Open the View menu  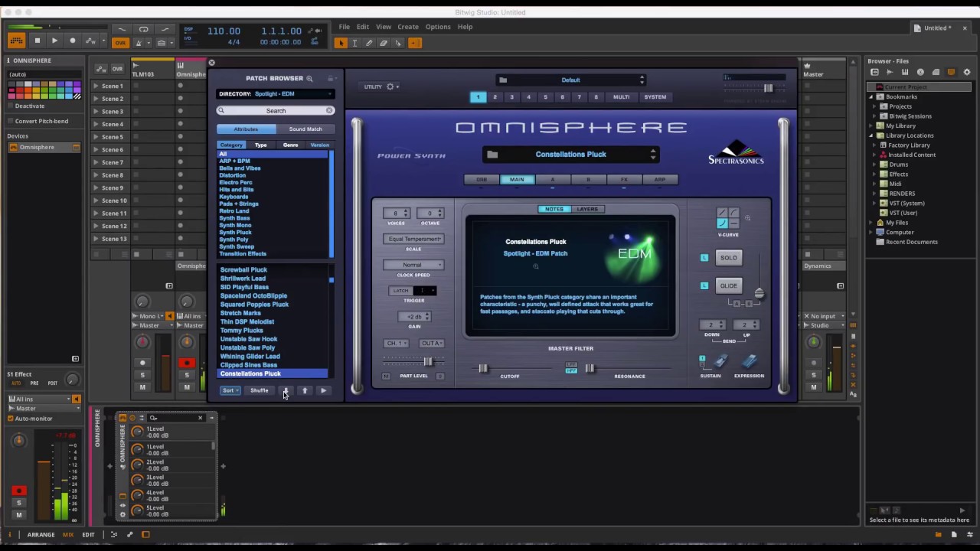pyautogui.click(x=384, y=27)
